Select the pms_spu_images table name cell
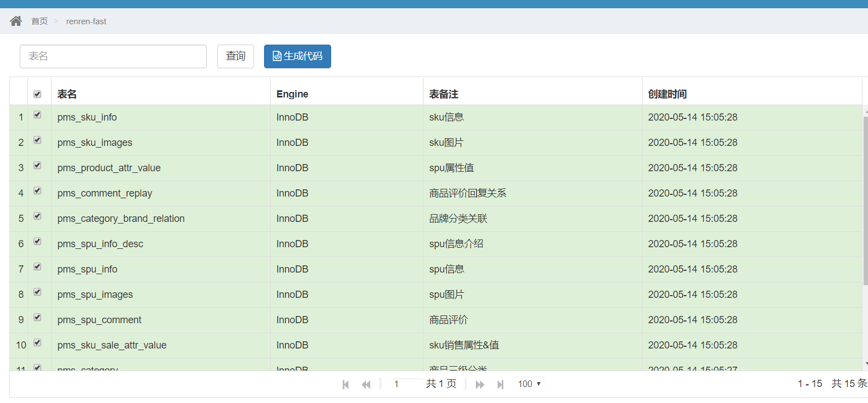Screen dimensions: 868x403 pyautogui.click(x=161, y=295)
